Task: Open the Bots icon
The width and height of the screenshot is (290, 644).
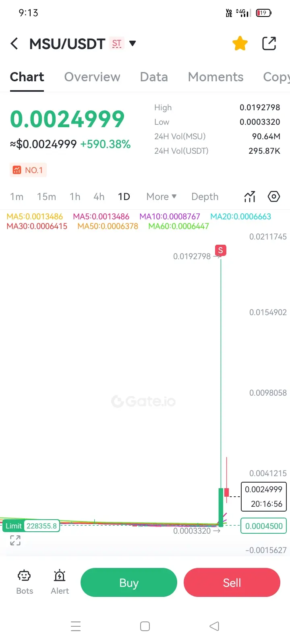Action: 25,582
